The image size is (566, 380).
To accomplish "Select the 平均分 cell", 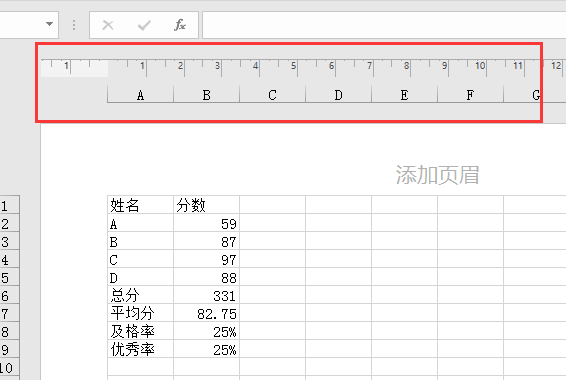I will point(140,313).
